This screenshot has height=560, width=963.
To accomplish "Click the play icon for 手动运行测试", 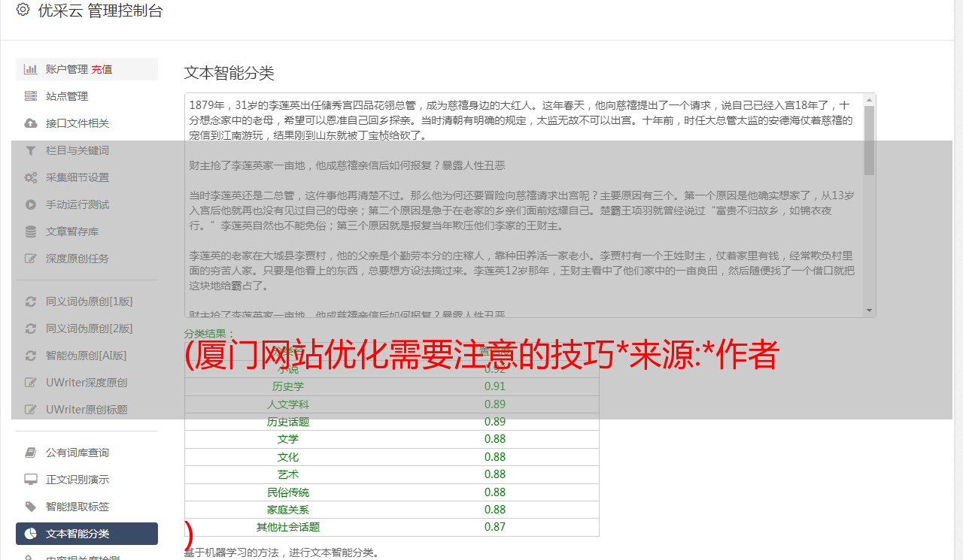I will click(31, 204).
